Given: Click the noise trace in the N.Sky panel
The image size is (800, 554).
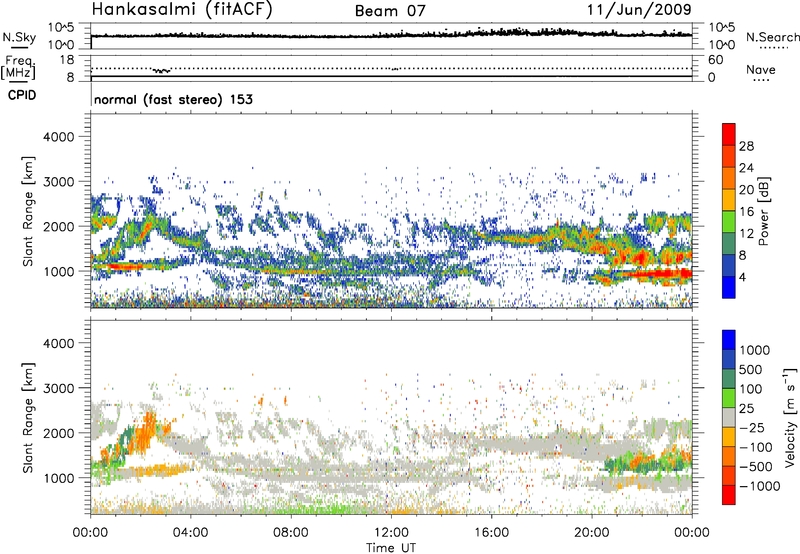Looking at the screenshot, I should point(391,35).
